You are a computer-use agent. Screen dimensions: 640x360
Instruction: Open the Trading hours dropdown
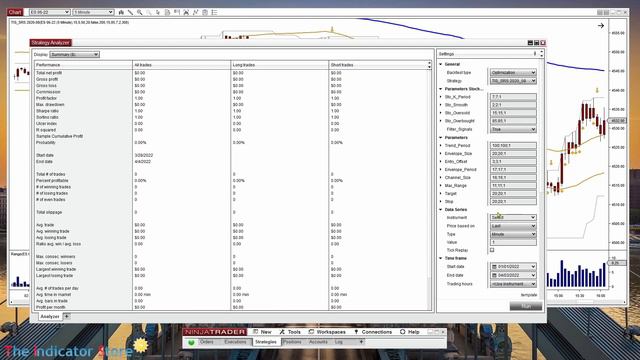[513, 284]
